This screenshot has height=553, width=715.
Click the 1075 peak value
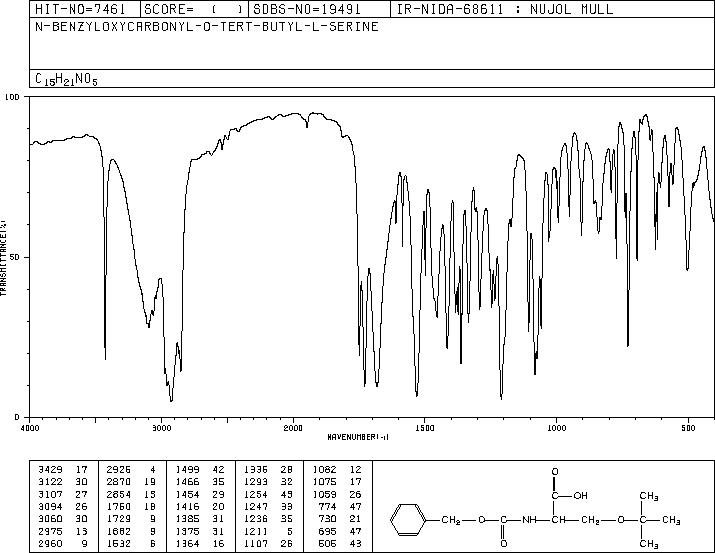pyautogui.click(x=325, y=481)
